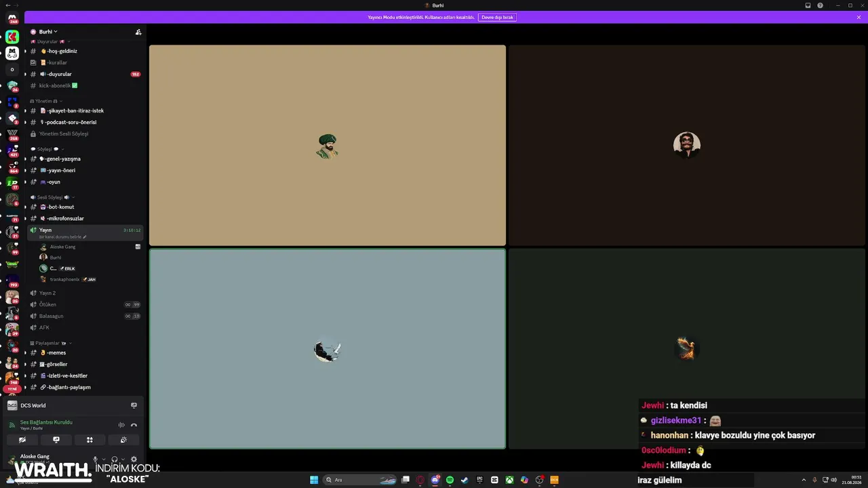Invite people using the icon beside Burhi
868x488 pixels.
pyautogui.click(x=138, y=32)
